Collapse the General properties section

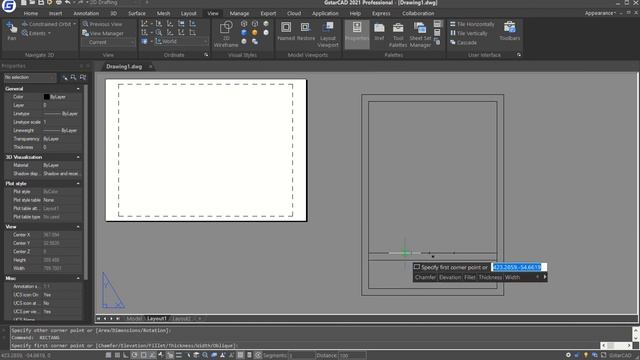(78, 89)
